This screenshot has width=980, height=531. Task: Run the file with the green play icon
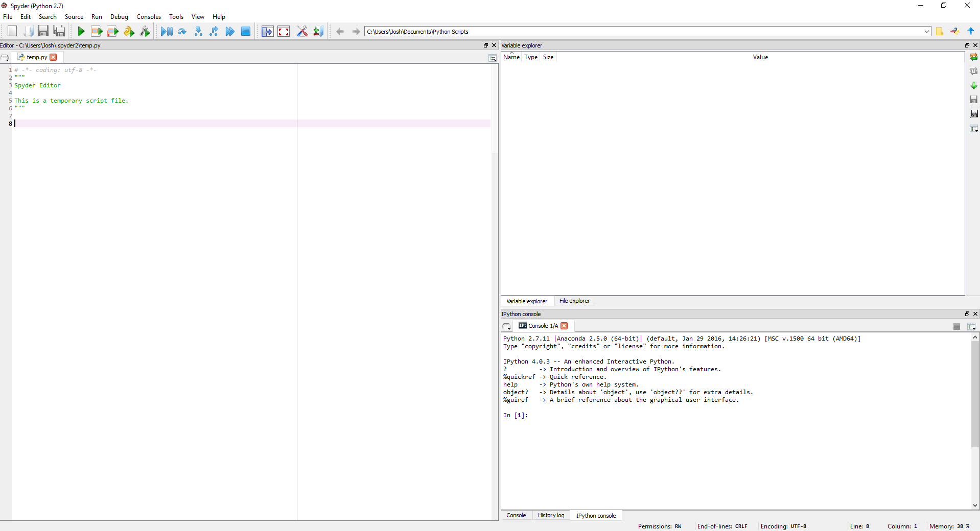coord(81,31)
